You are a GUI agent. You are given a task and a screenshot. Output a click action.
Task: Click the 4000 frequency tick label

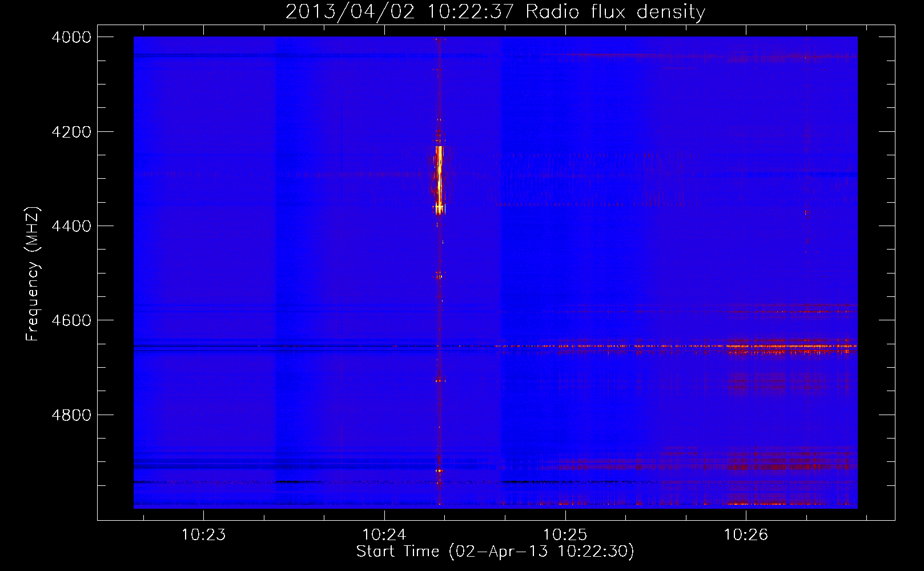(x=71, y=37)
